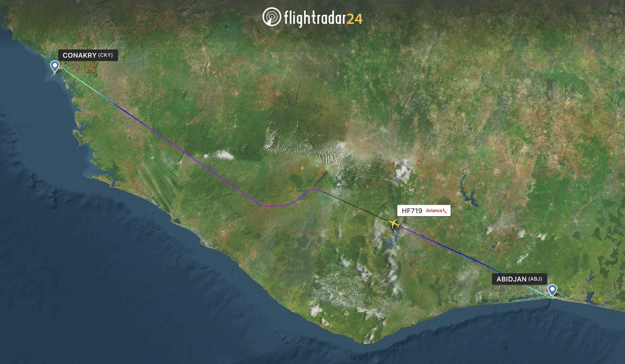Click the flightradar24 wordmark text
This screenshot has height=364, width=625.
(323, 18)
